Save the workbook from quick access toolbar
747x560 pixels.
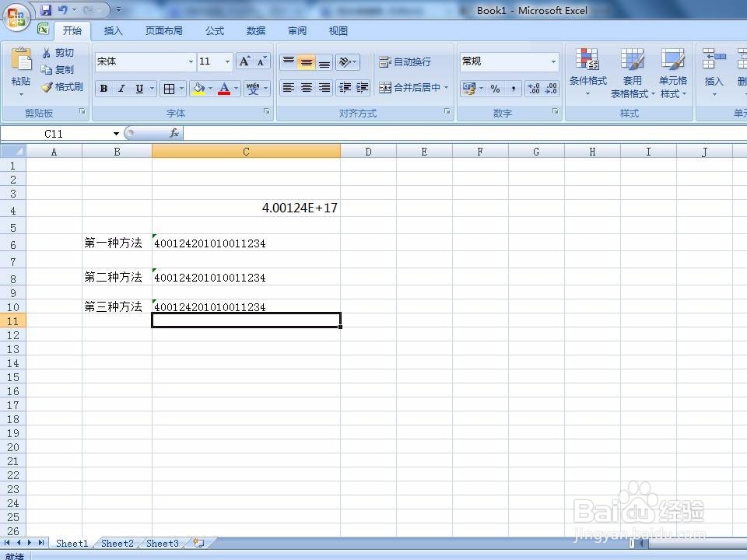(46, 9)
